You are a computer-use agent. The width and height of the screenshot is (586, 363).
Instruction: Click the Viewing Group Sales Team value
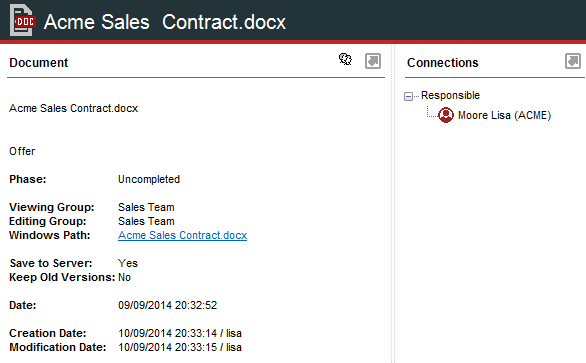click(x=146, y=207)
